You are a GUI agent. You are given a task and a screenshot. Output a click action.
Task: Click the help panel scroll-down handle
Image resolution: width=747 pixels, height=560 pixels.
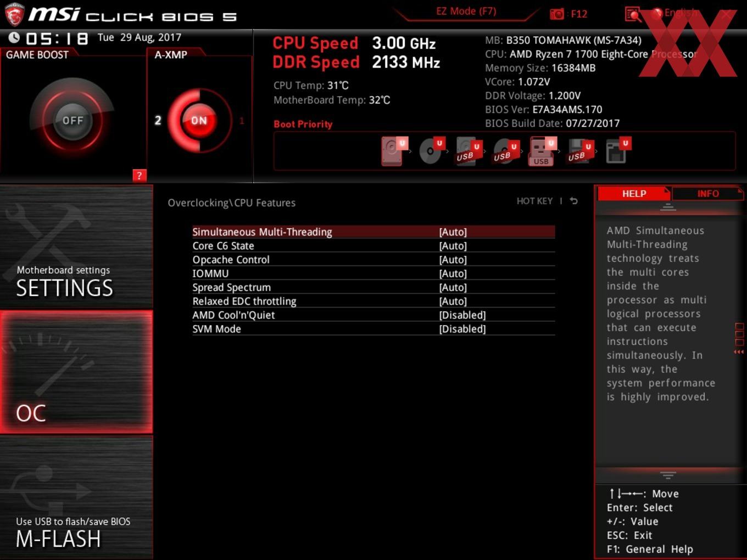[668, 475]
